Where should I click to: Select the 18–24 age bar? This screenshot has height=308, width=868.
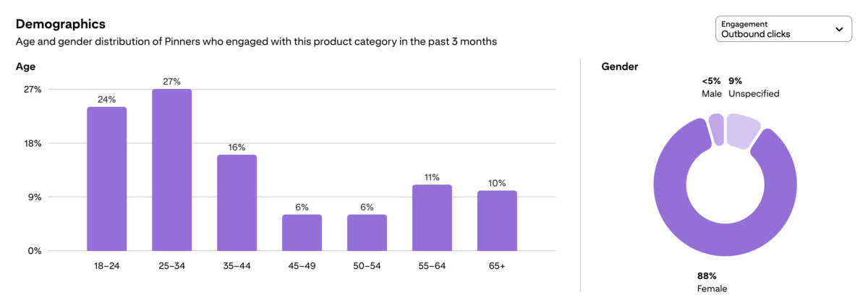[107, 179]
